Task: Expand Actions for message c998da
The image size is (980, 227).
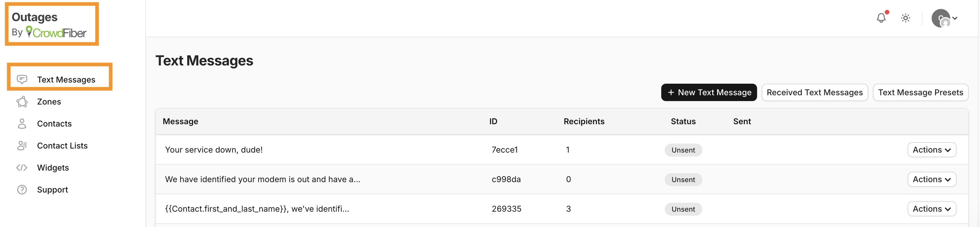Action: (932, 180)
